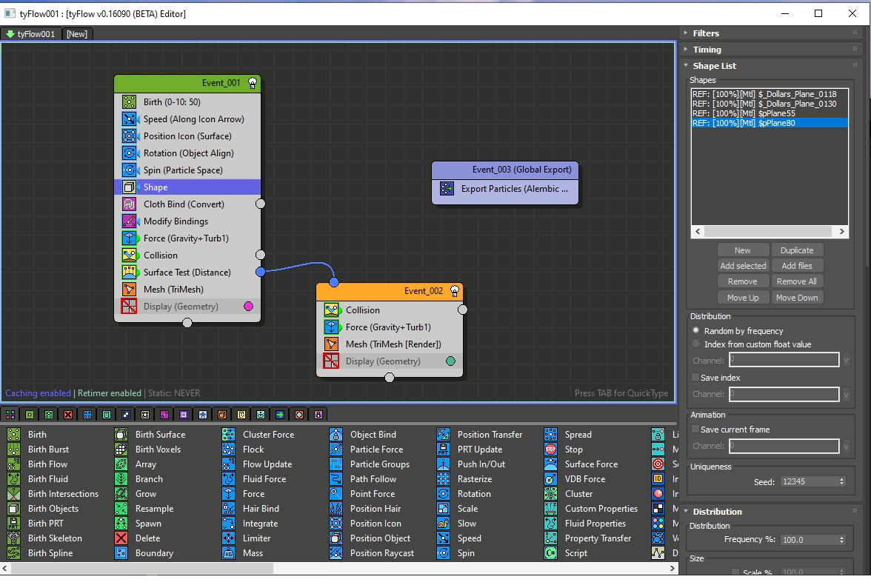The width and height of the screenshot is (871, 588).
Task: Open the channel dropdown under Save current frame
Action: tap(846, 446)
